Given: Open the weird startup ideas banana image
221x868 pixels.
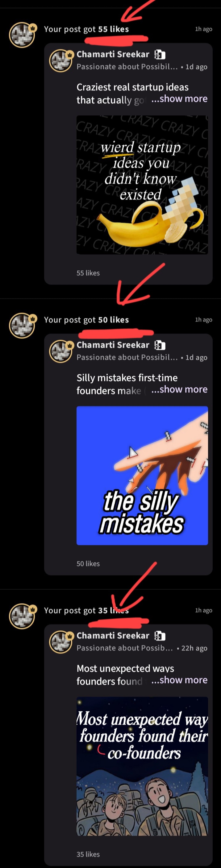Looking at the screenshot, I should coord(142,185).
